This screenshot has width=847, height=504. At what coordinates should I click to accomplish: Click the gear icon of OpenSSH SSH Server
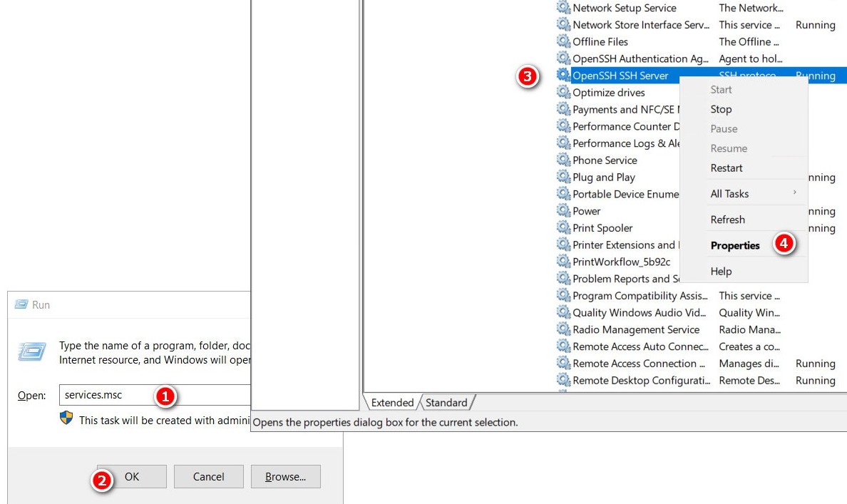563,75
